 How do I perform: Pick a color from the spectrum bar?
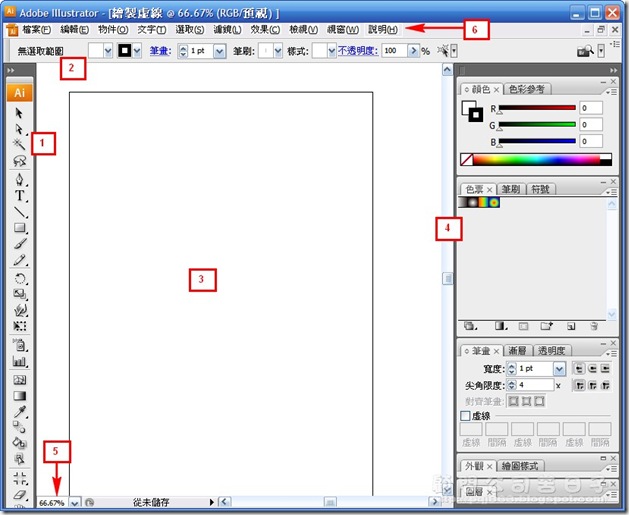pyautogui.click(x=536, y=160)
